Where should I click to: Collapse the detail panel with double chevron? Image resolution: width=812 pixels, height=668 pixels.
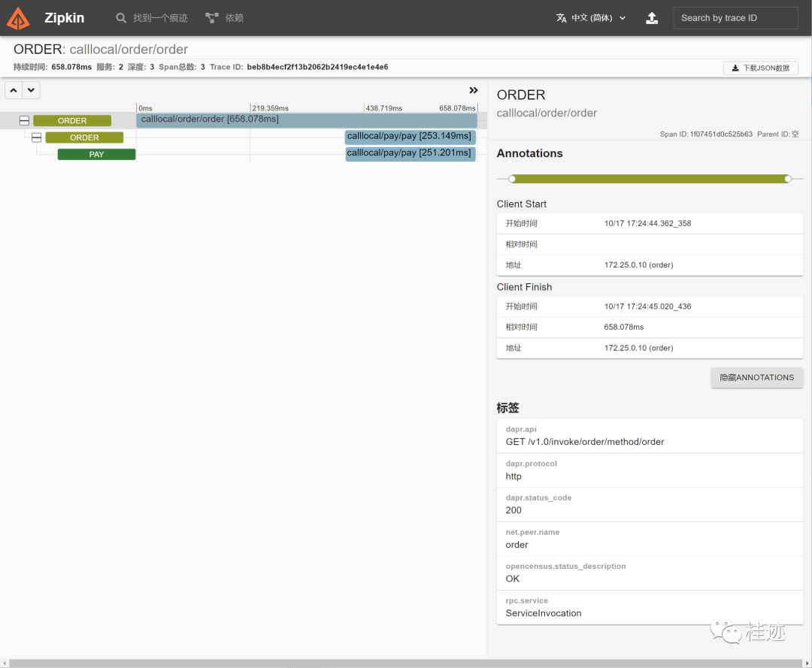pyautogui.click(x=474, y=90)
